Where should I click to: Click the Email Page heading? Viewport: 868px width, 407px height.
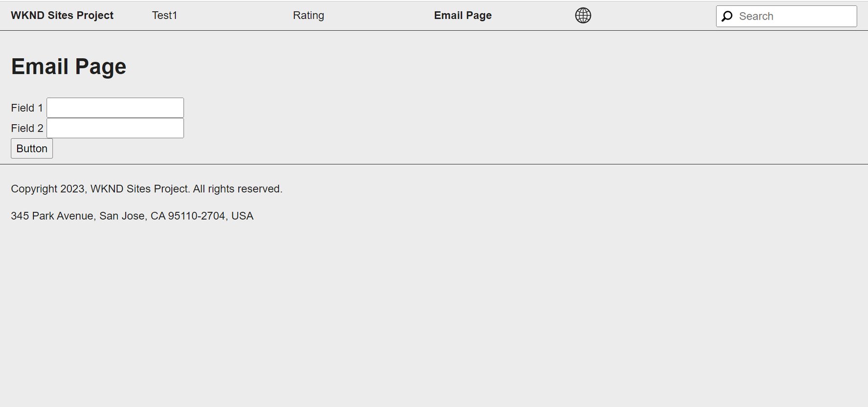click(68, 66)
